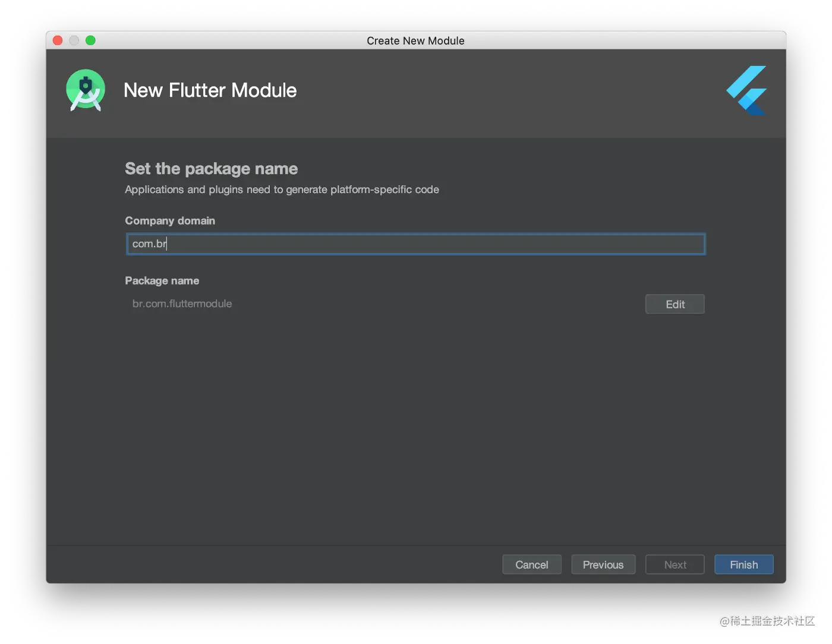
Task: Focus the Company domain text field
Action: click(x=416, y=244)
